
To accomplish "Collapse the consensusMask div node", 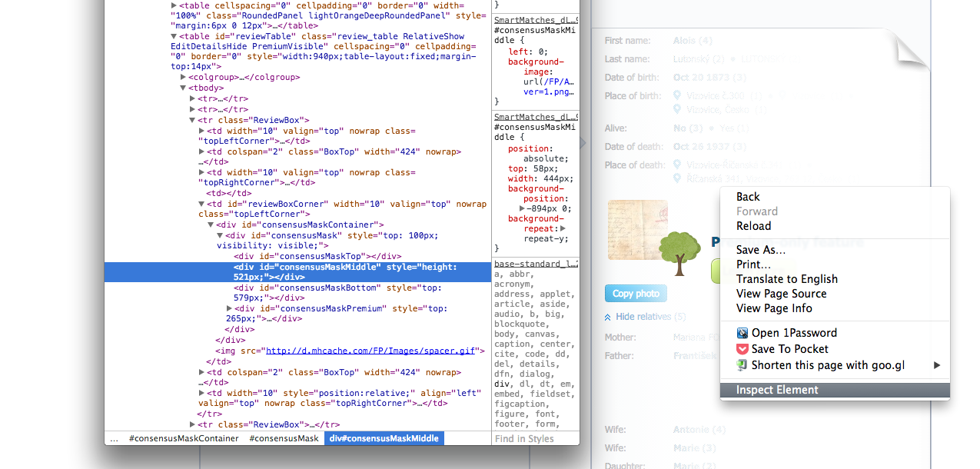I will (x=220, y=235).
